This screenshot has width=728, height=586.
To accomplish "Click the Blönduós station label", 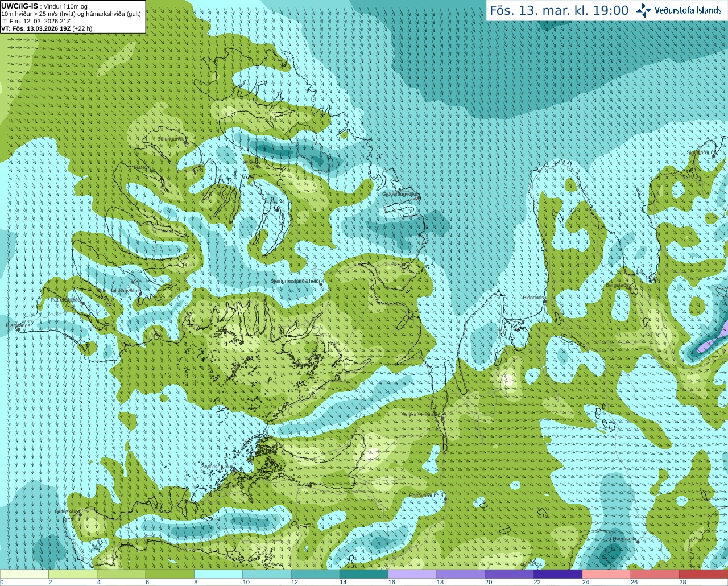I will pyautogui.click(x=533, y=298).
